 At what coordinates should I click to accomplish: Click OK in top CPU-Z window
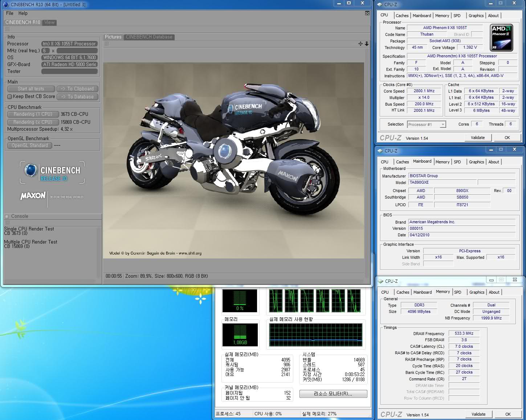pyautogui.click(x=507, y=138)
